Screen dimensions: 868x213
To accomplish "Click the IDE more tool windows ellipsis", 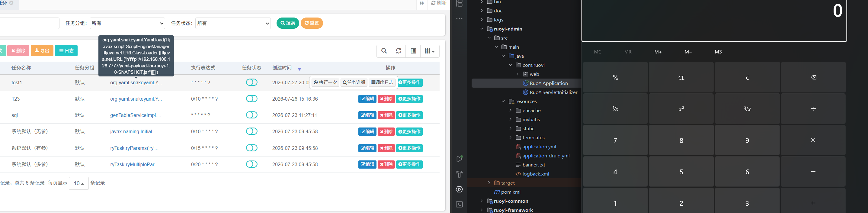I will pyautogui.click(x=459, y=18).
